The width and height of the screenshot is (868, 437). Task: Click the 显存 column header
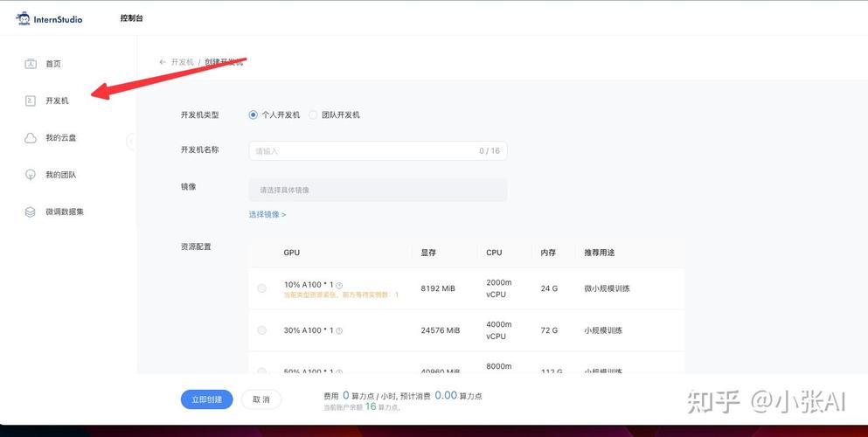click(x=428, y=253)
